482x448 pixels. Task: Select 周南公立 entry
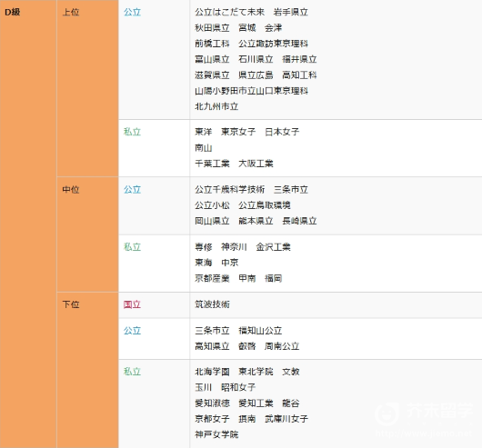coord(282,346)
